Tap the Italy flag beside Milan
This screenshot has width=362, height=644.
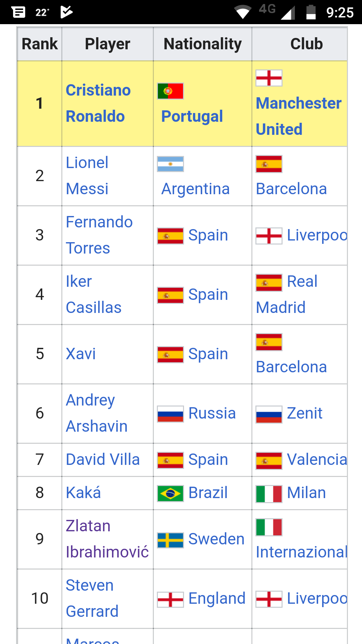pos(269,494)
